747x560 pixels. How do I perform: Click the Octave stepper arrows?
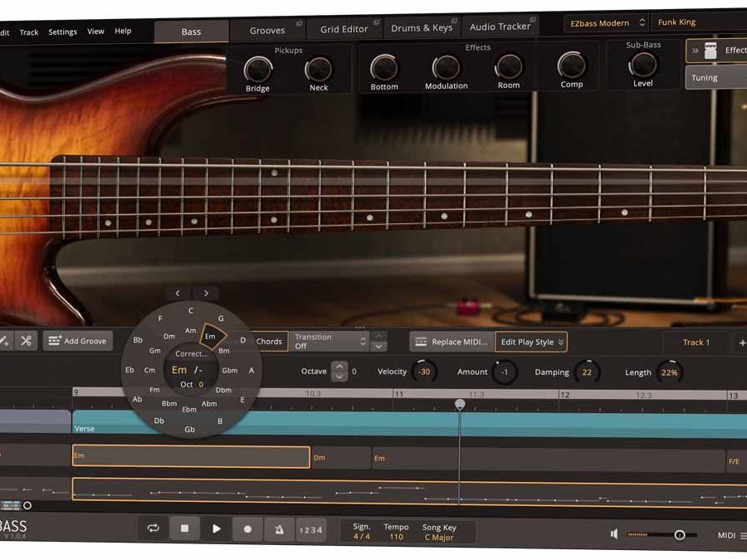pyautogui.click(x=339, y=371)
